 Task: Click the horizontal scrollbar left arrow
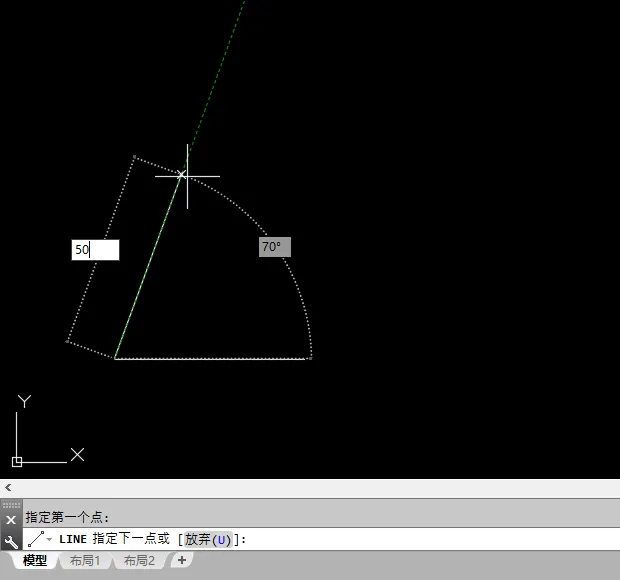tap(8, 488)
